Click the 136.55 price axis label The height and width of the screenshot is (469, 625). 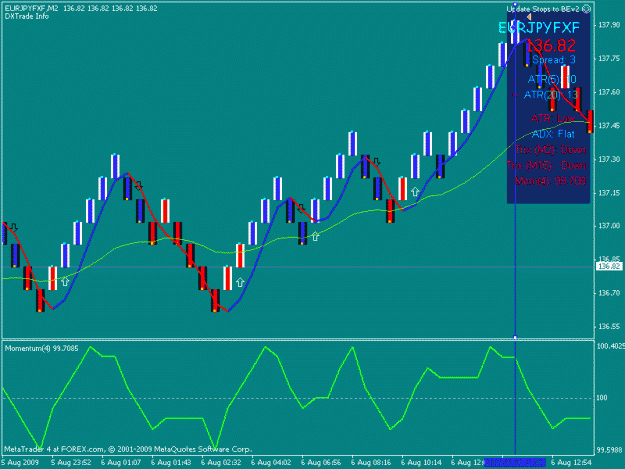click(609, 326)
